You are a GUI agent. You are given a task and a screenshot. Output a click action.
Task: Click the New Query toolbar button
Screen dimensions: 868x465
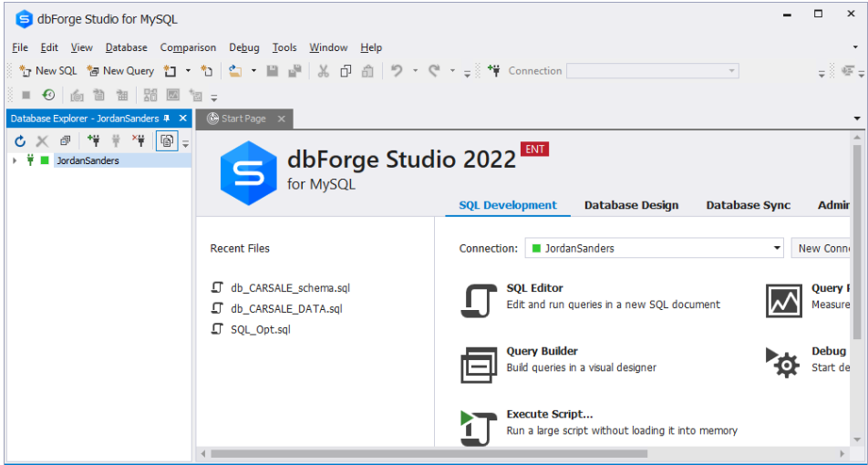click(120, 71)
